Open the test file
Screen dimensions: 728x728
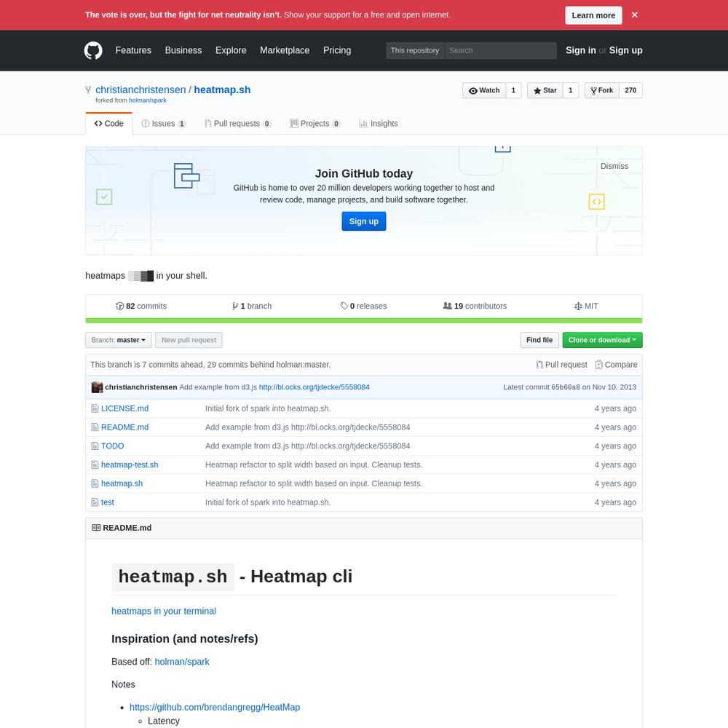point(107,502)
